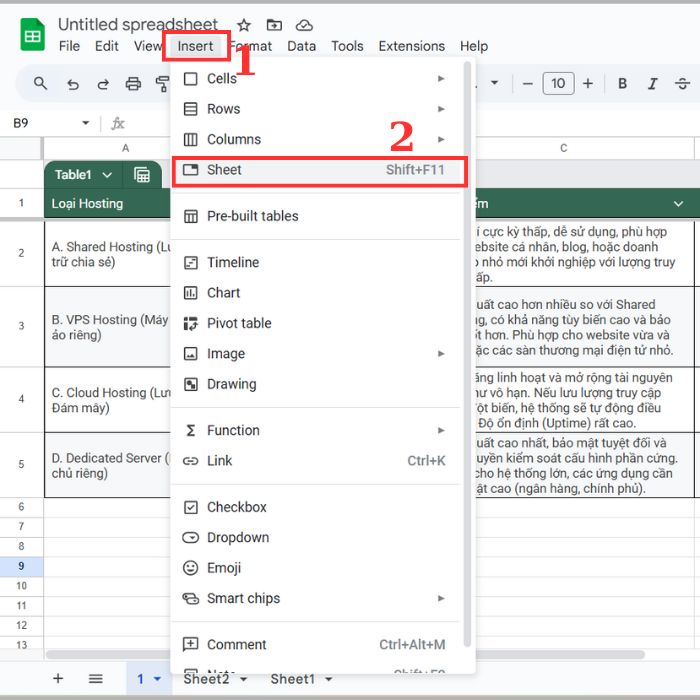This screenshot has width=700, height=700.
Task: Select cell with B. VPS Hosting
Action: coord(108,327)
